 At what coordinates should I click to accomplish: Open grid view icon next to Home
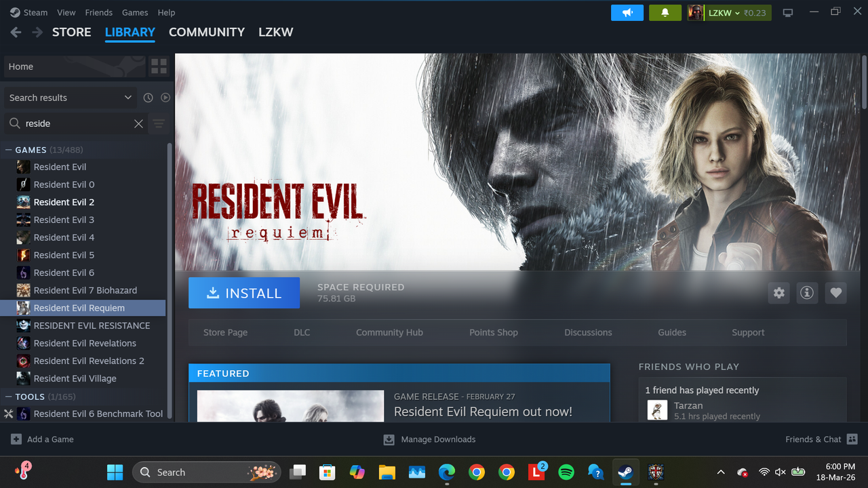pyautogui.click(x=159, y=66)
